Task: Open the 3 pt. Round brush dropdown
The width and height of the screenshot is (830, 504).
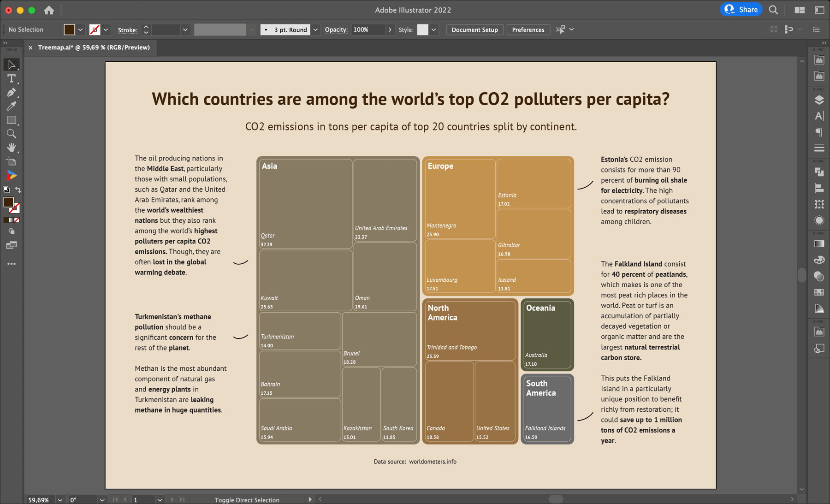Action: (x=315, y=30)
